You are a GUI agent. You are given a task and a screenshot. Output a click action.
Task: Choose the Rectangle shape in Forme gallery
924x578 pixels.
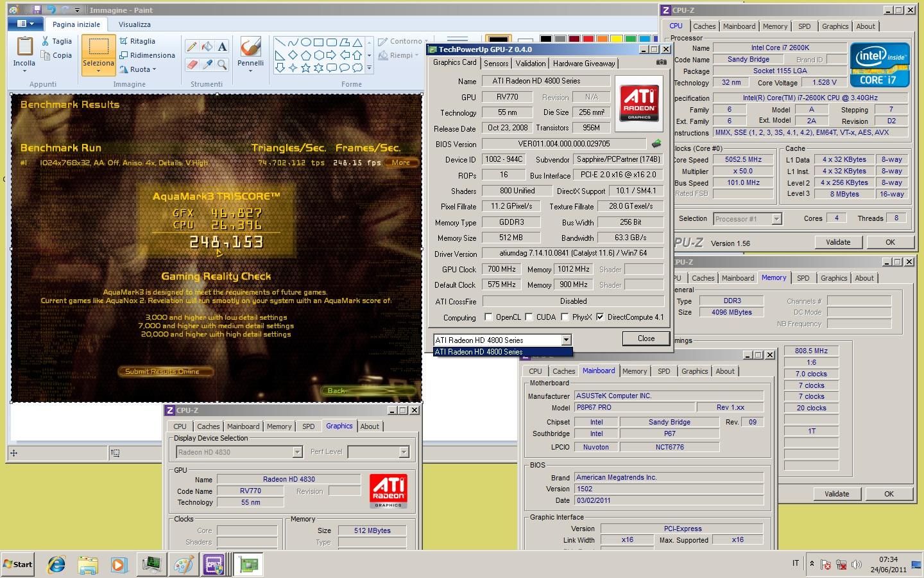coord(319,42)
